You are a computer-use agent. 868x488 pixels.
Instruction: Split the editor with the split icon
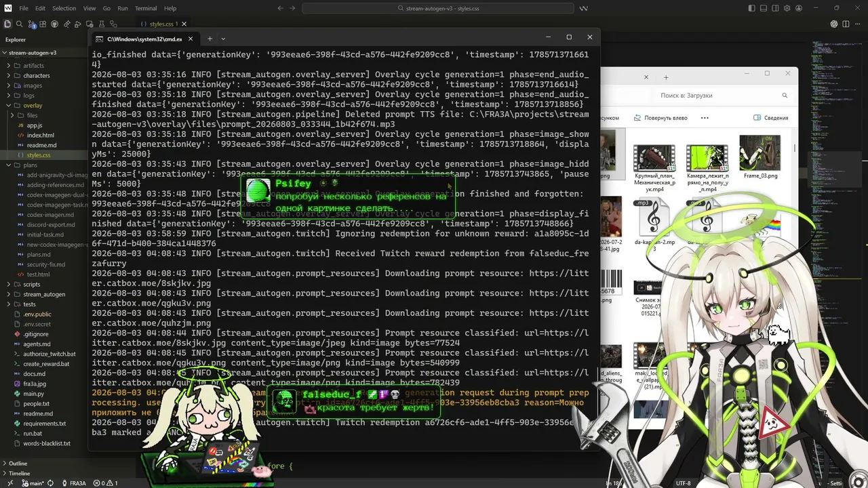click(x=846, y=24)
